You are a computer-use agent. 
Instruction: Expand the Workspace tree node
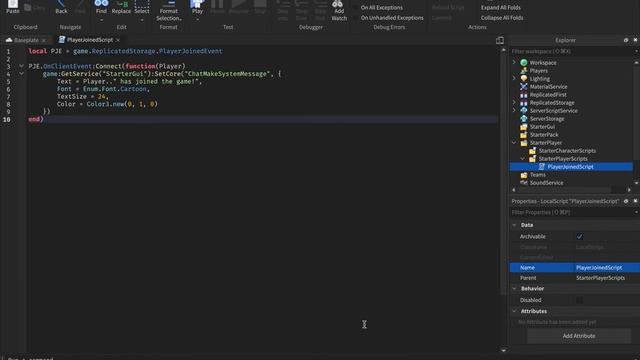(x=514, y=62)
